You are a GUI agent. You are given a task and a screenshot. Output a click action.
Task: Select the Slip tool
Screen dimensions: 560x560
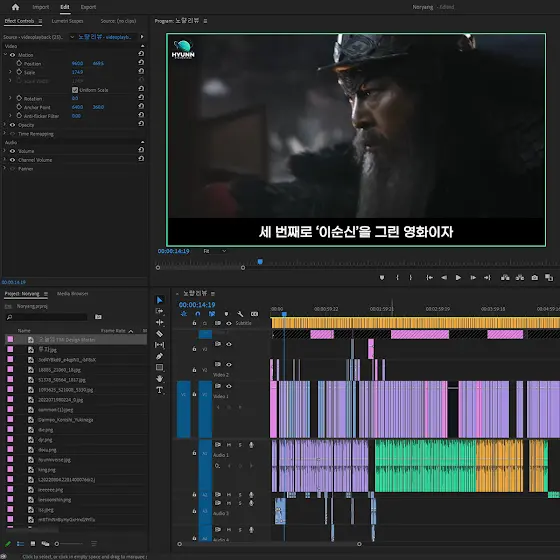click(x=160, y=345)
